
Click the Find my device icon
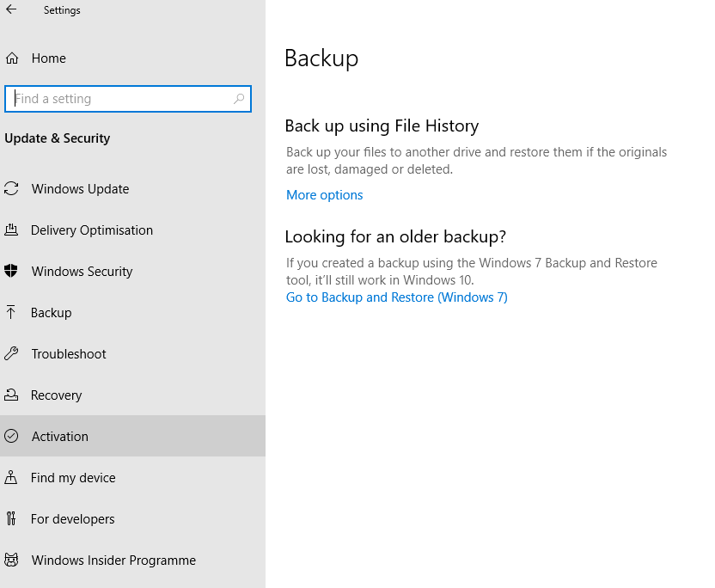click(11, 477)
